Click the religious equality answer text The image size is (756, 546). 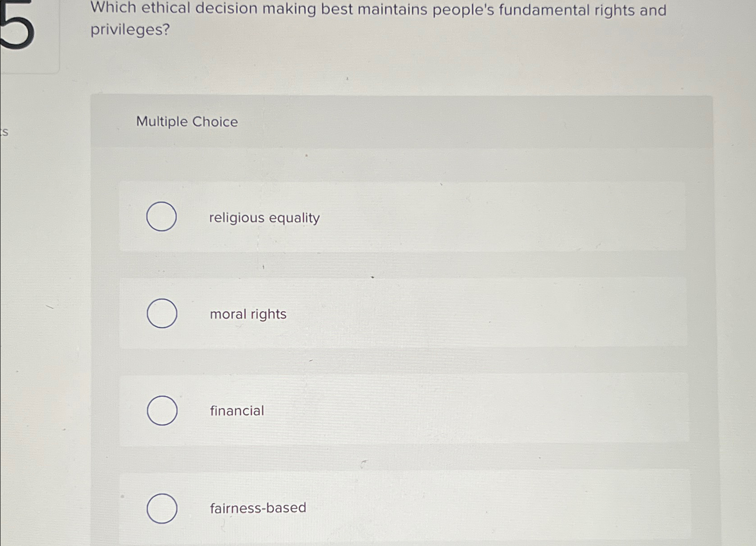(264, 217)
